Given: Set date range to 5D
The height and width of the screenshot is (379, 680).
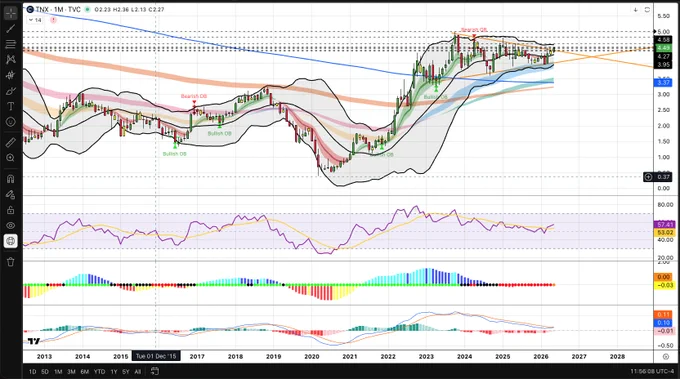Looking at the screenshot, I should [x=45, y=372].
